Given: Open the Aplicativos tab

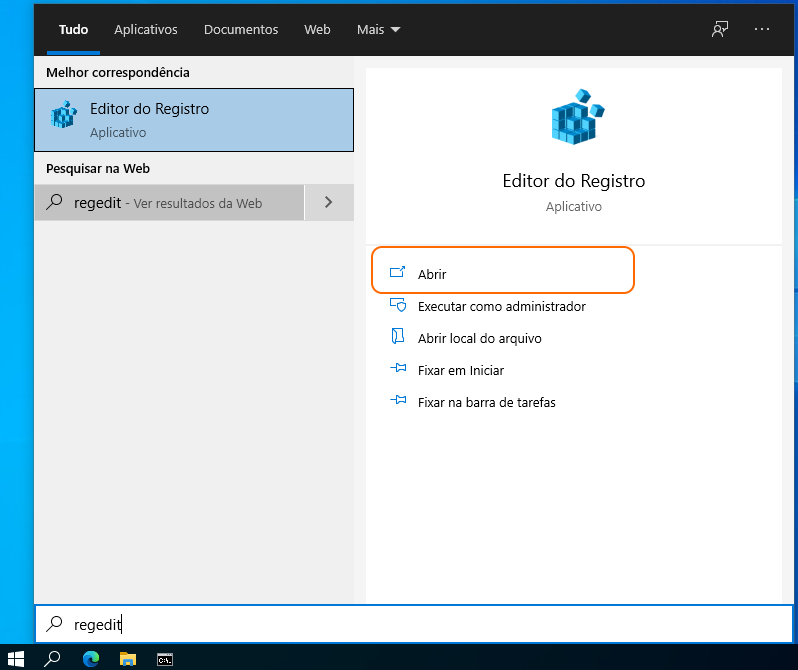Looking at the screenshot, I should pos(146,30).
